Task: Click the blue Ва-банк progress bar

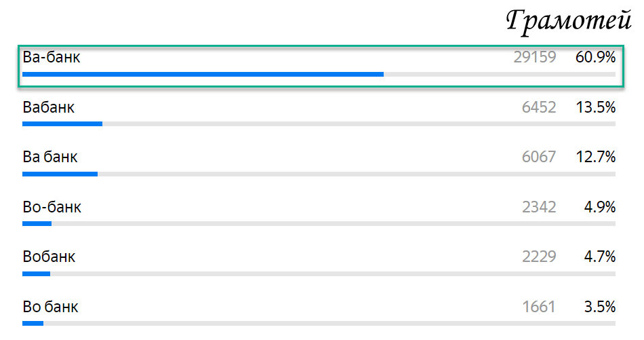Action: (203, 75)
